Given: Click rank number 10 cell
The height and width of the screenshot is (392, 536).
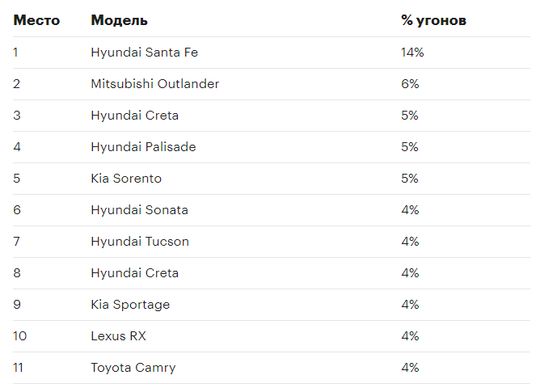Looking at the screenshot, I should tap(20, 336).
